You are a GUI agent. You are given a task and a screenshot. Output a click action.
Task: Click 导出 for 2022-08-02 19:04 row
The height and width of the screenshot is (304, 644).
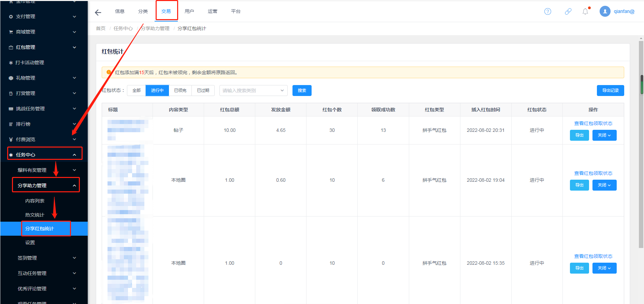click(579, 185)
